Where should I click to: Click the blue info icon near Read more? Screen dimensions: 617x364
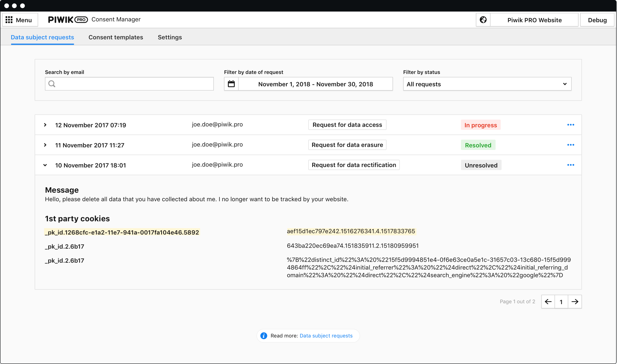pyautogui.click(x=264, y=336)
